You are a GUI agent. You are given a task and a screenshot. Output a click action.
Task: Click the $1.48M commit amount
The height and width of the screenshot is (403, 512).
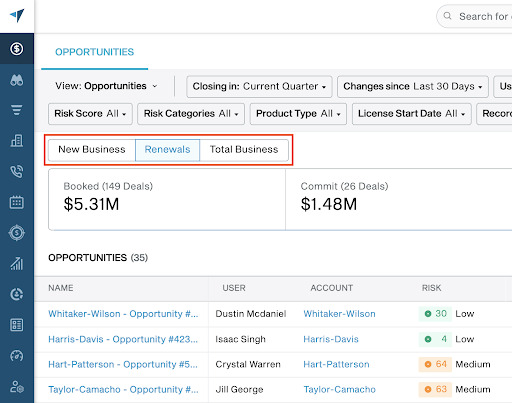pyautogui.click(x=329, y=204)
